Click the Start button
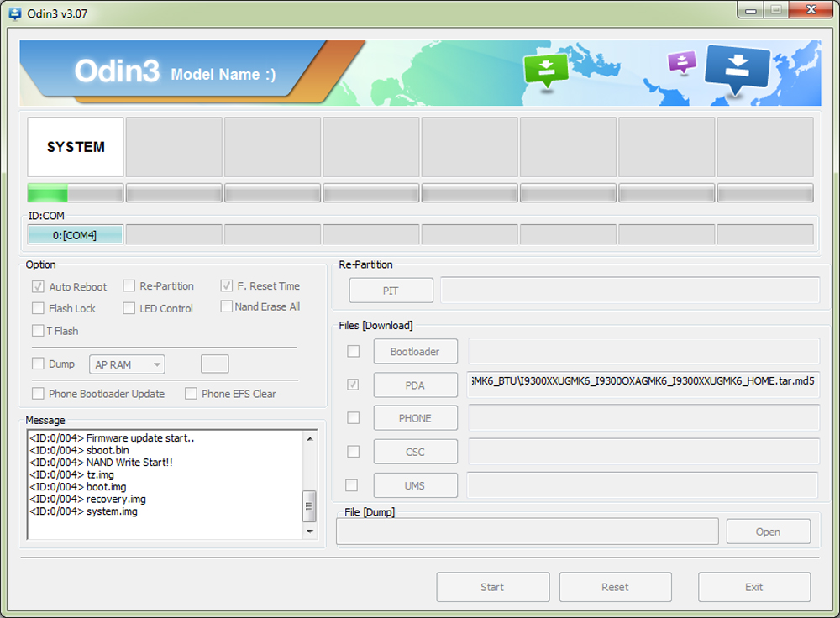Viewport: 840px width, 618px height. tap(493, 587)
